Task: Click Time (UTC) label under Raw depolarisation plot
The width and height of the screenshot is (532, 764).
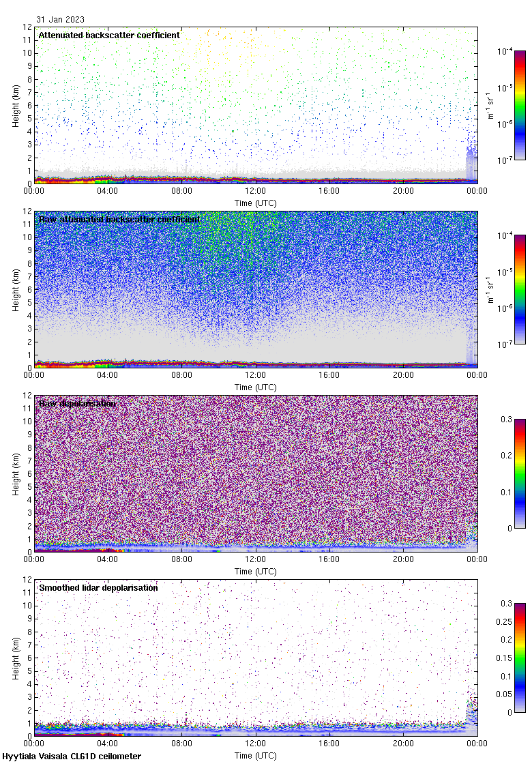Action: [255, 572]
